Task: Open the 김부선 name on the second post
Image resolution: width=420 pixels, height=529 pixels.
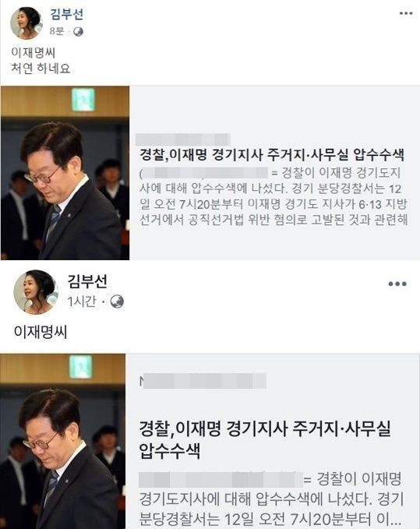Action: tap(87, 280)
